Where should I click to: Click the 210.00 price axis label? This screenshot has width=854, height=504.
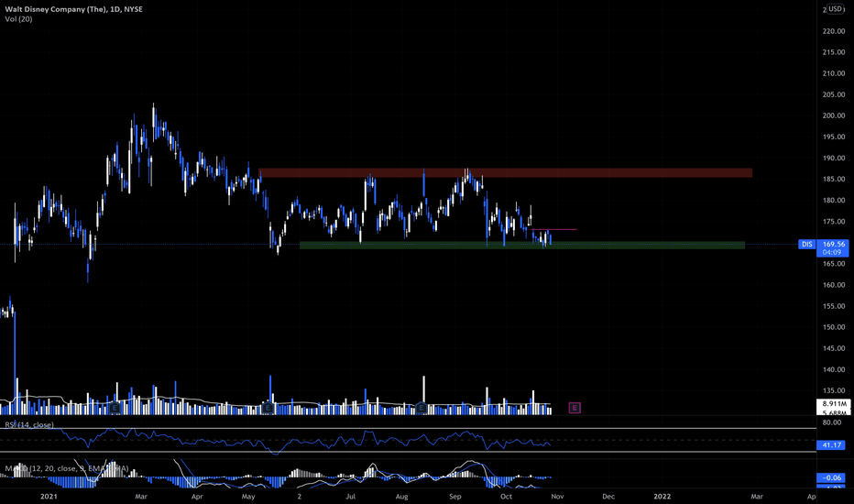coord(834,73)
